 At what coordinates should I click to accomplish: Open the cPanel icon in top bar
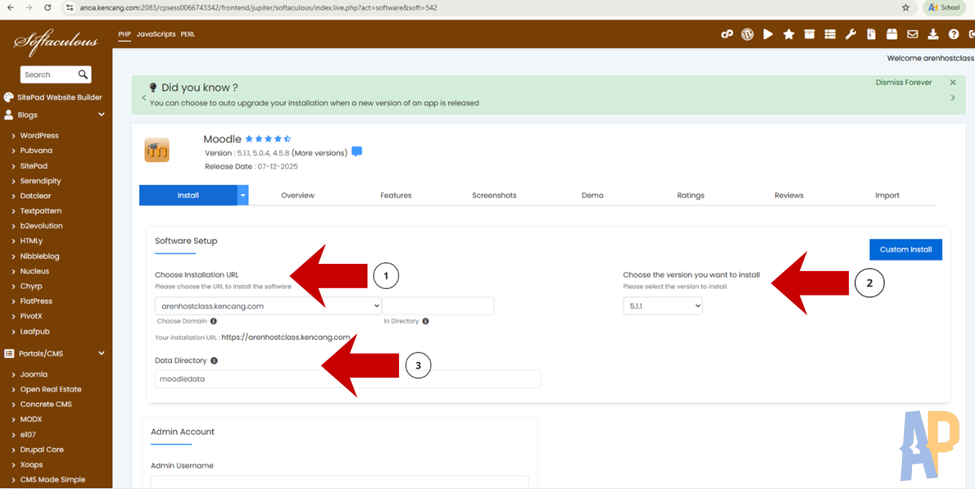[727, 34]
